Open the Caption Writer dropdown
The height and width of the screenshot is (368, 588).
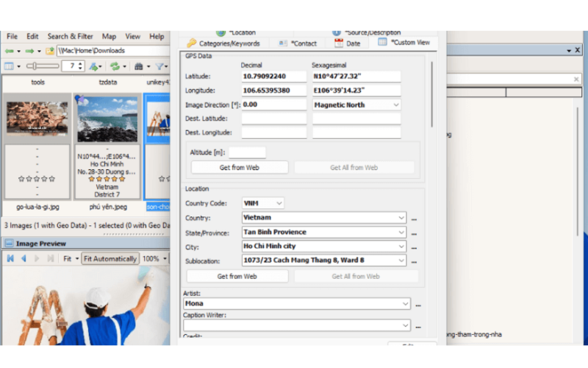tap(406, 325)
